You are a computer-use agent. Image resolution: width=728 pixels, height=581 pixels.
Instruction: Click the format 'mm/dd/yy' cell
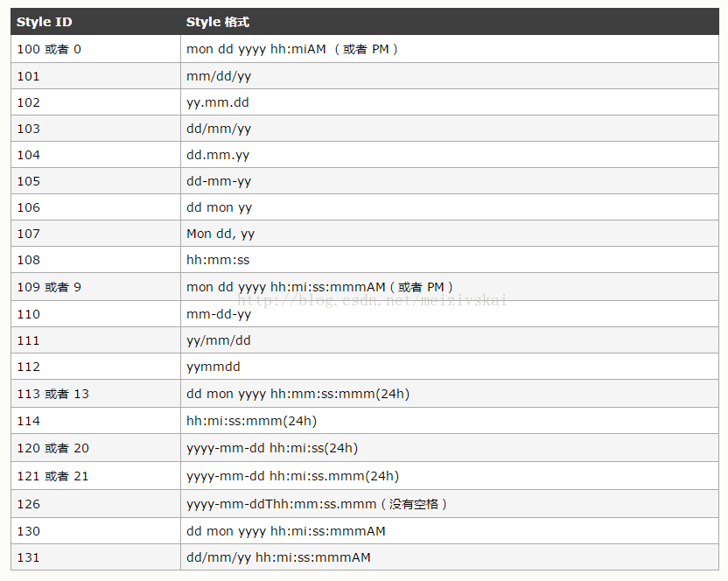point(450,76)
